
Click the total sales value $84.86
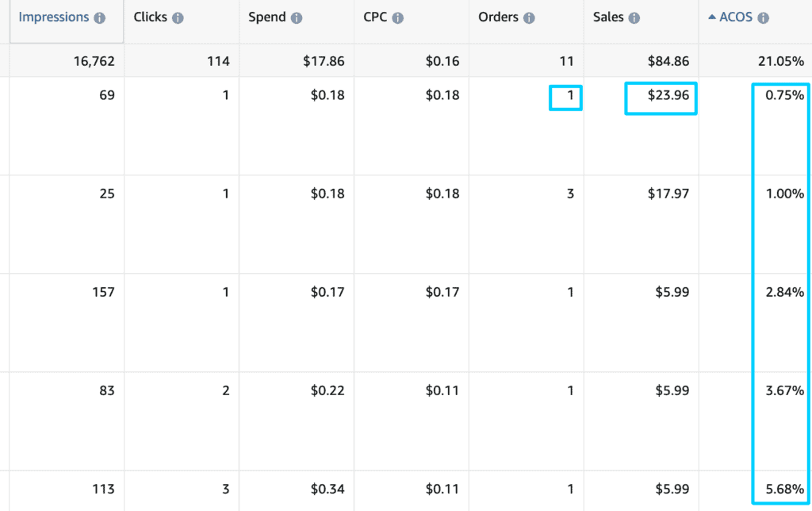tap(668, 61)
